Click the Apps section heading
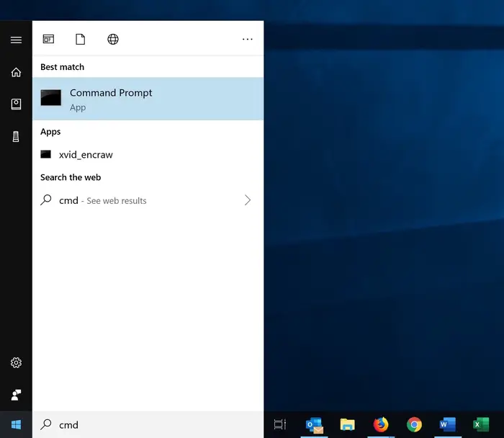The width and height of the screenshot is (504, 438). (50, 132)
